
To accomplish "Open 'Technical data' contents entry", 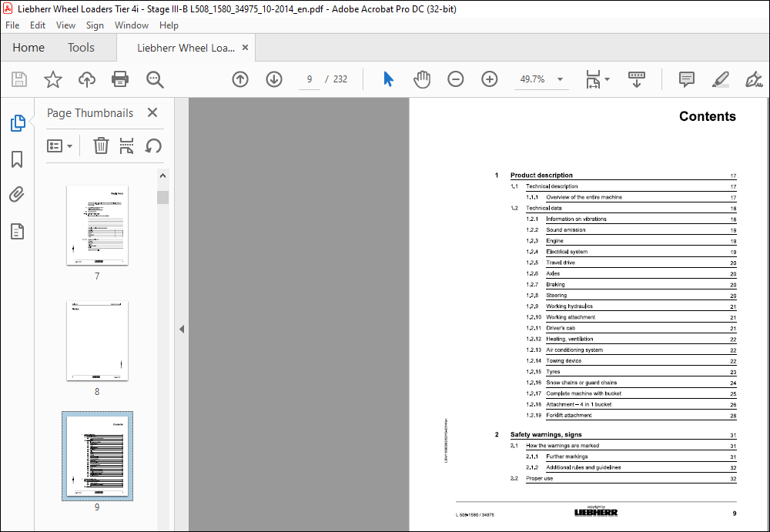I will pyautogui.click(x=544, y=209).
